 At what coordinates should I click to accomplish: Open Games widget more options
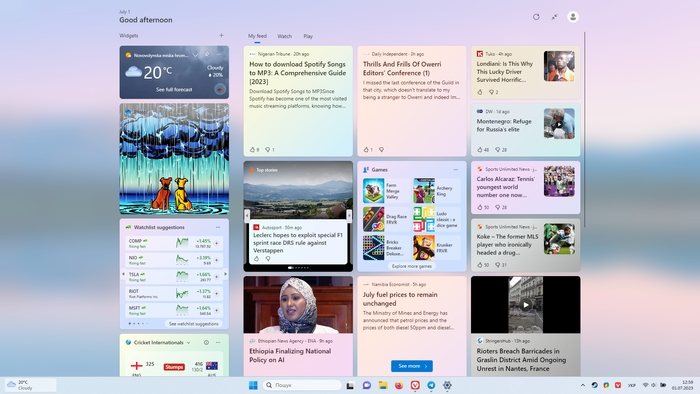pos(455,170)
